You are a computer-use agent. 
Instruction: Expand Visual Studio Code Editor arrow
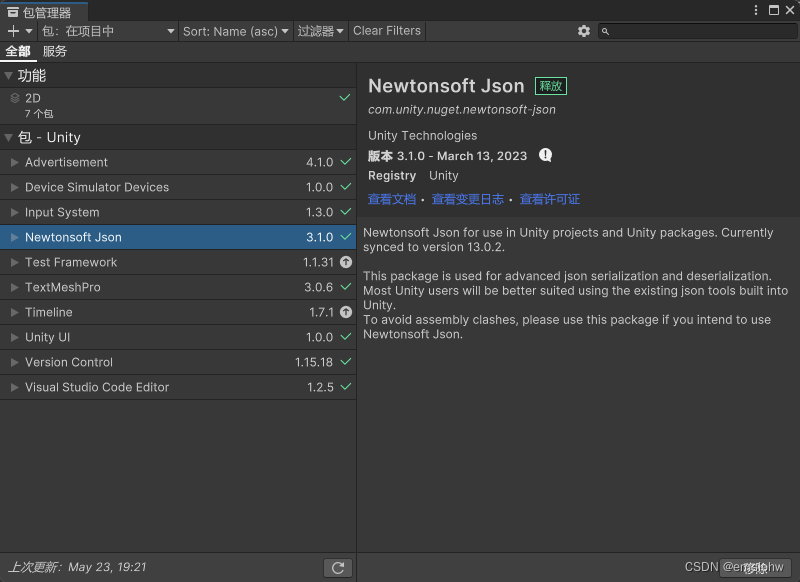[x=14, y=387]
